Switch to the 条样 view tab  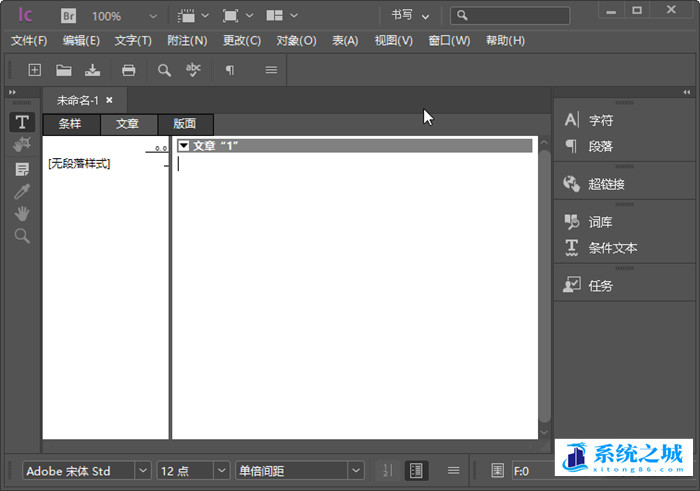click(71, 124)
